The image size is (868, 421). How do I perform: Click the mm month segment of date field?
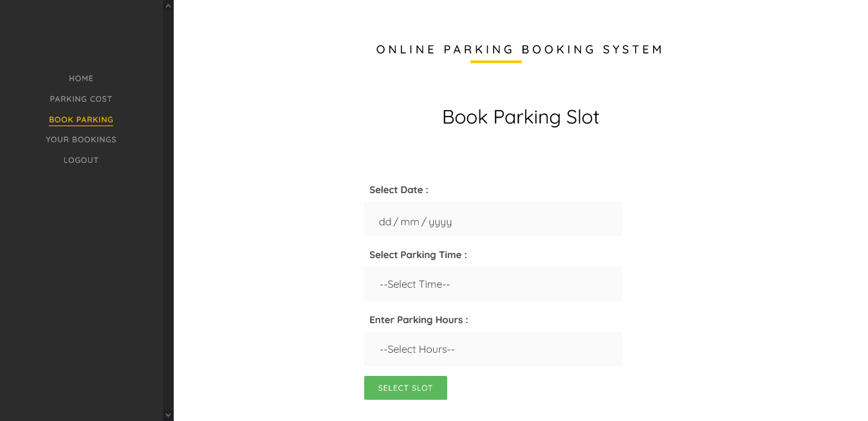[409, 222]
